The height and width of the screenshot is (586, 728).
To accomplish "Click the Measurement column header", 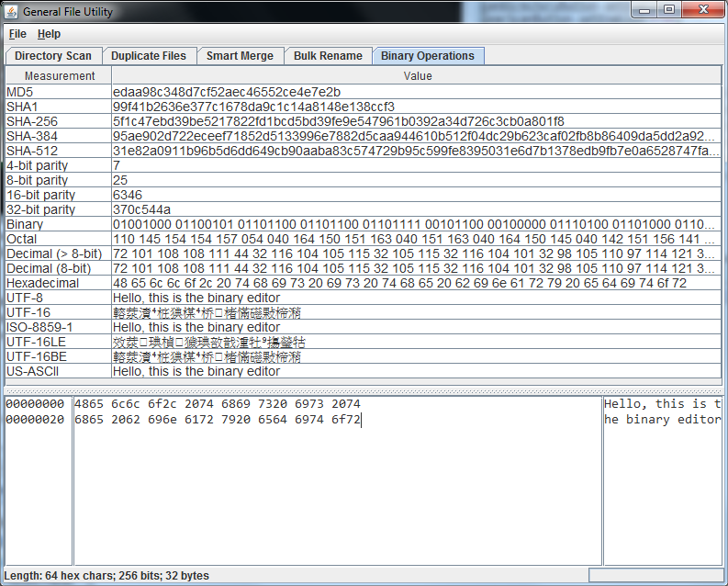I will tap(59, 76).
